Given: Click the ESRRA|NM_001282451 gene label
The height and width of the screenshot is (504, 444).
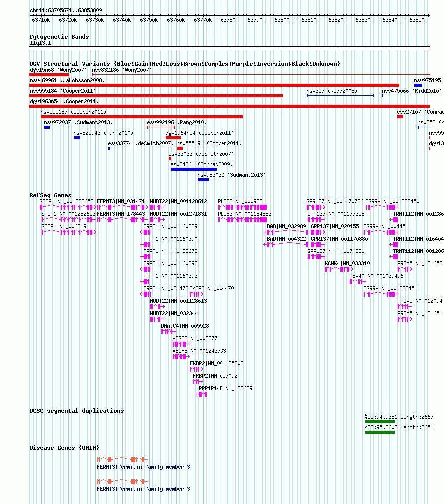Looking at the screenshot, I should (x=390, y=288).
